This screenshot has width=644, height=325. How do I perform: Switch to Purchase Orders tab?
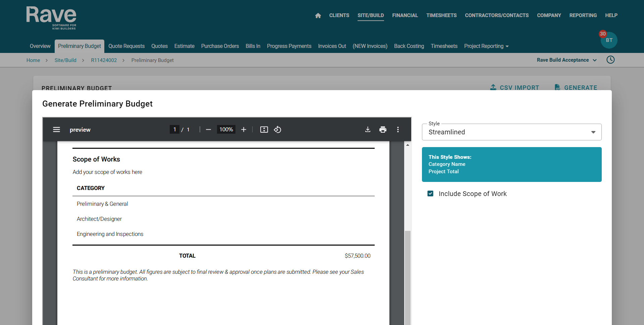coord(220,46)
